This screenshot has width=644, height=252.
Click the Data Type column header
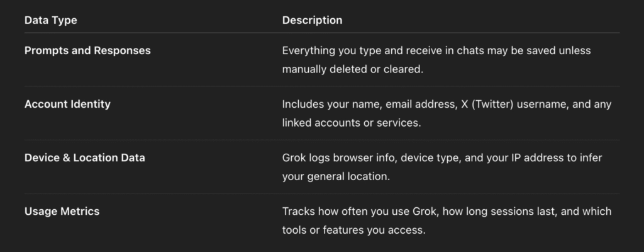[x=50, y=20]
